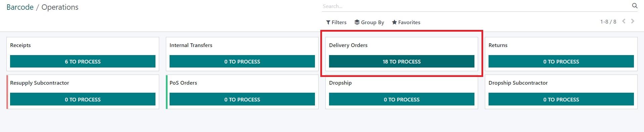This screenshot has height=132, width=644.
Task: Click the 1-8 / 8 pager counter
Action: (608, 21)
